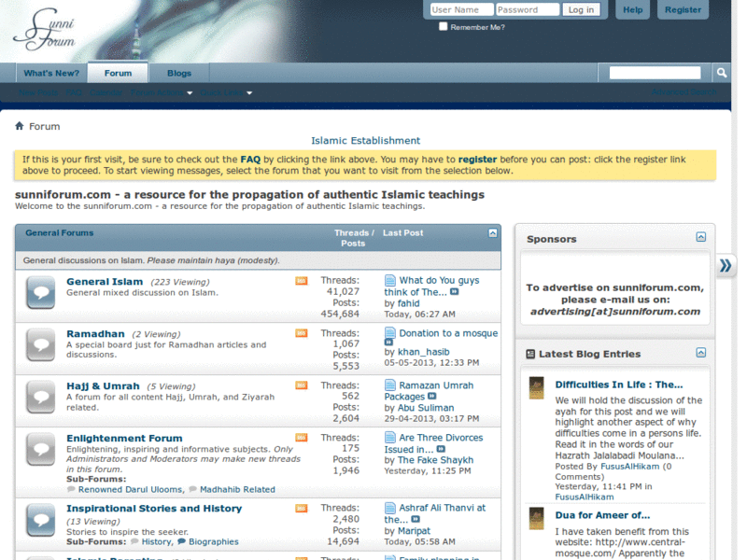Go to last post icon under 'Donation to a mosque'
Viewport: 747px width, 560px height.
tap(388, 342)
